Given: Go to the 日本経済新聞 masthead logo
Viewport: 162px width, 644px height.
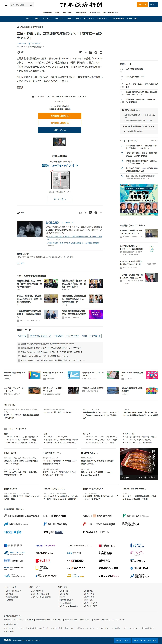Looking at the screenshot, I should coord(81,5).
